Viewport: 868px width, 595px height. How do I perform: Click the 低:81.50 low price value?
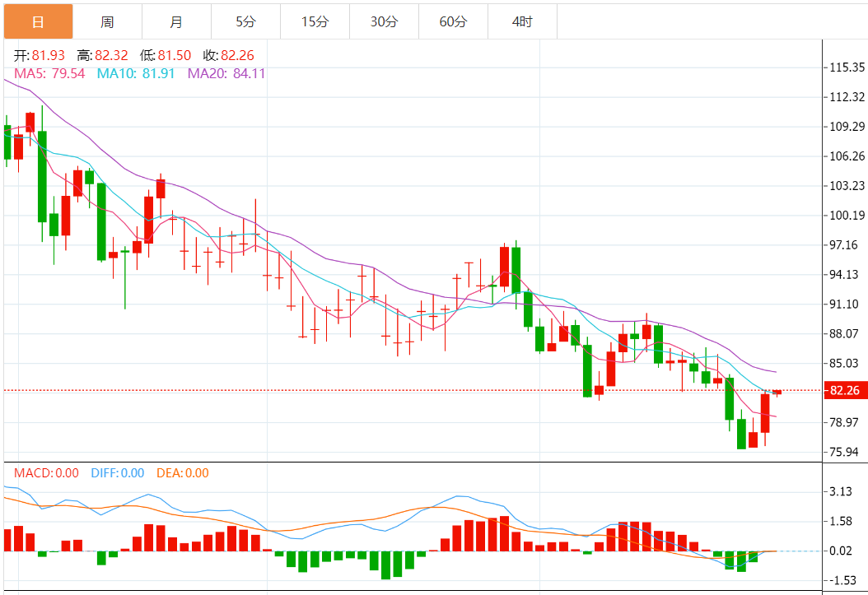tap(166, 55)
